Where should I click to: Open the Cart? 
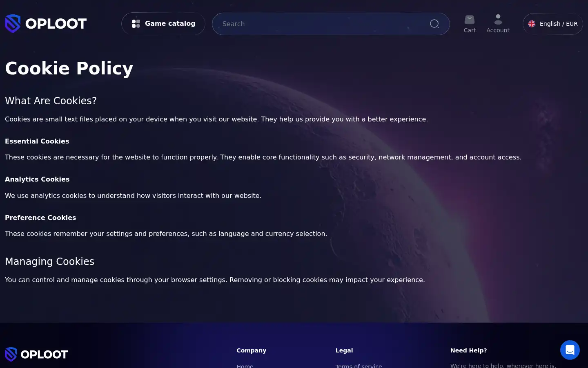coord(470,24)
